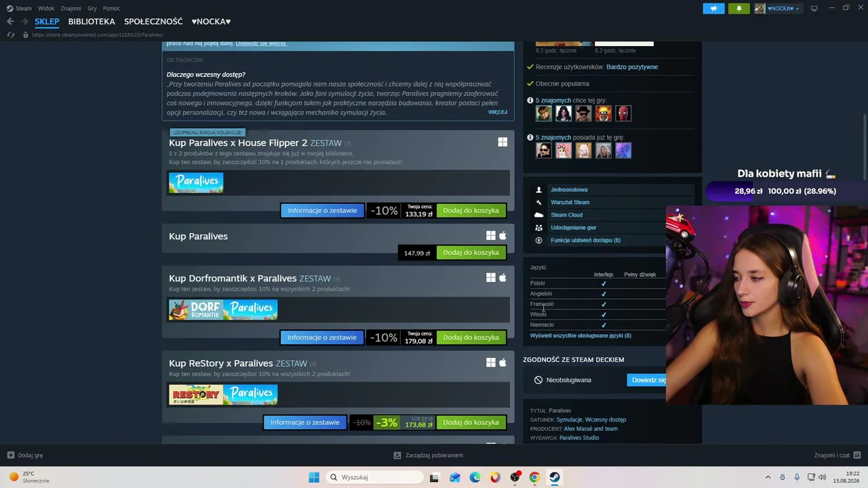Open the Pomoc menu
The image size is (868, 488).
pyautogui.click(x=111, y=8)
